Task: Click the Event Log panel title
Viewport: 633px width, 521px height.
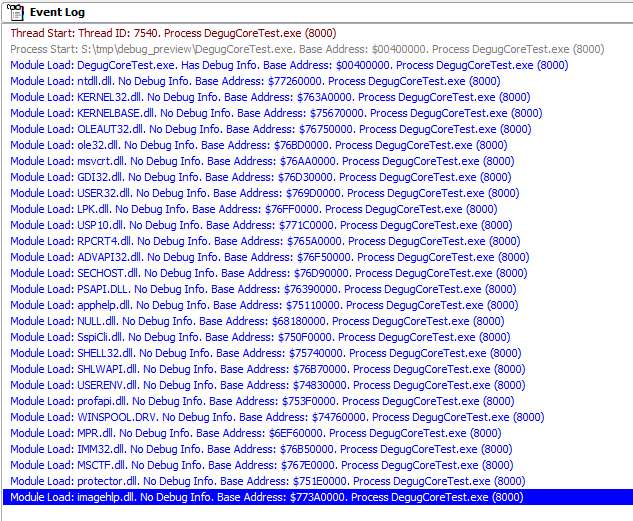Action: [57, 12]
